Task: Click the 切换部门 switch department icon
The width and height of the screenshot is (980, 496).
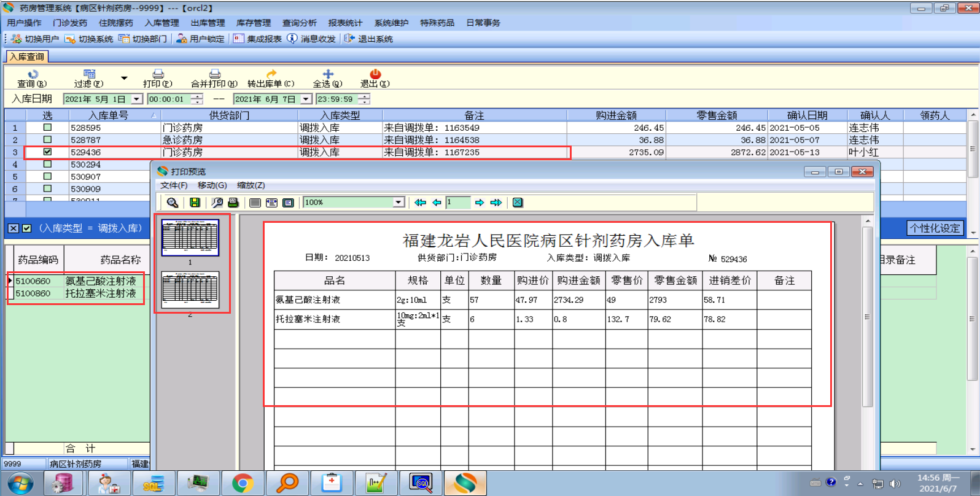Action: 124,39
